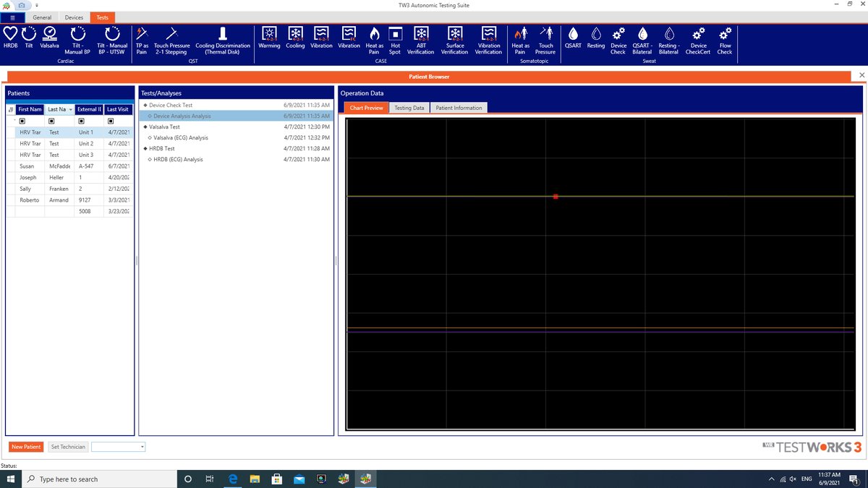
Task: Open filter operator for Last Name column
Action: click(x=51, y=121)
